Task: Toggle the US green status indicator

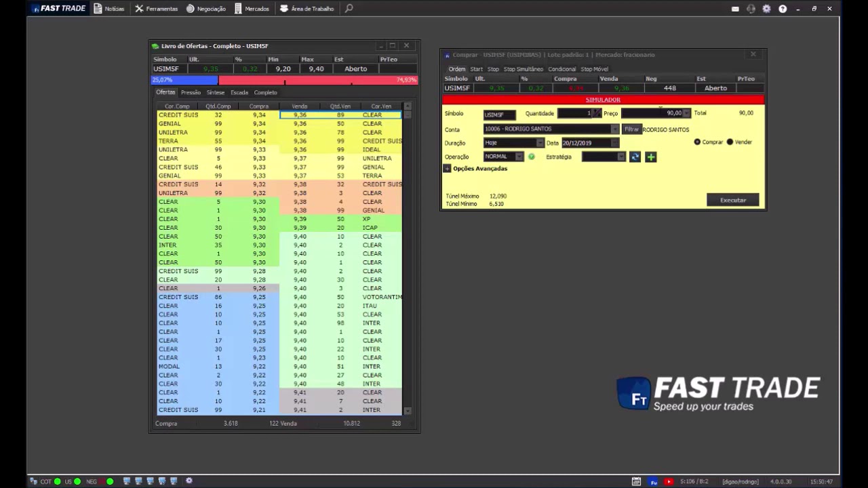Action: [77, 481]
